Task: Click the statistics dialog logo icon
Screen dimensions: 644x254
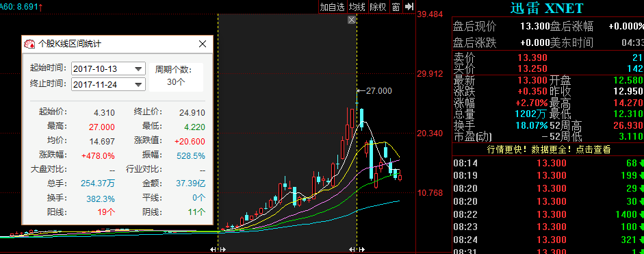Action: (x=29, y=44)
